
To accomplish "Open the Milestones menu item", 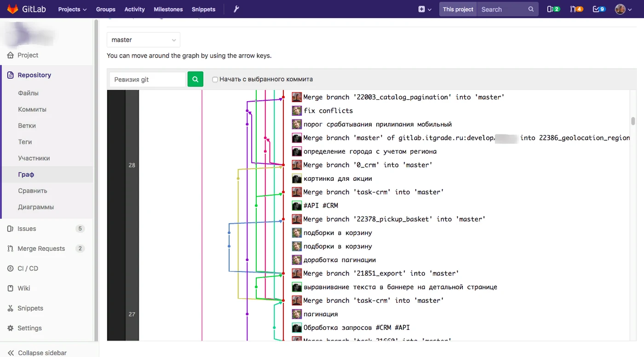I will click(x=168, y=9).
